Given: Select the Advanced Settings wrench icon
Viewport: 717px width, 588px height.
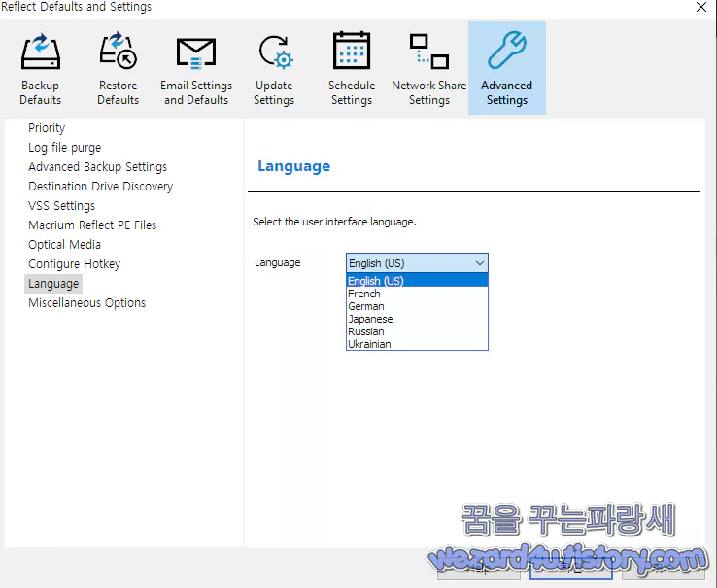Looking at the screenshot, I should tap(506, 50).
